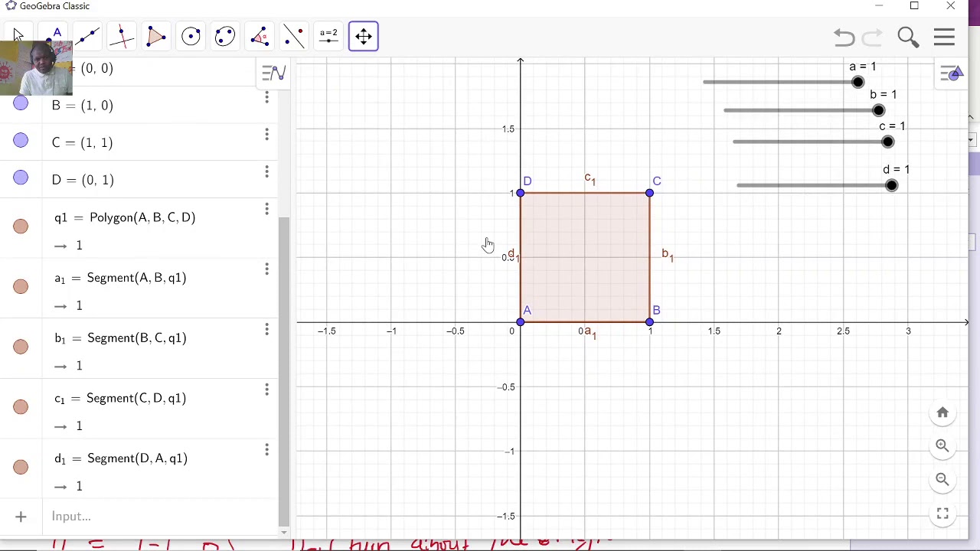This screenshot has height=551, width=980.
Task: Toggle the algebra style bar icon
Action: tap(273, 73)
